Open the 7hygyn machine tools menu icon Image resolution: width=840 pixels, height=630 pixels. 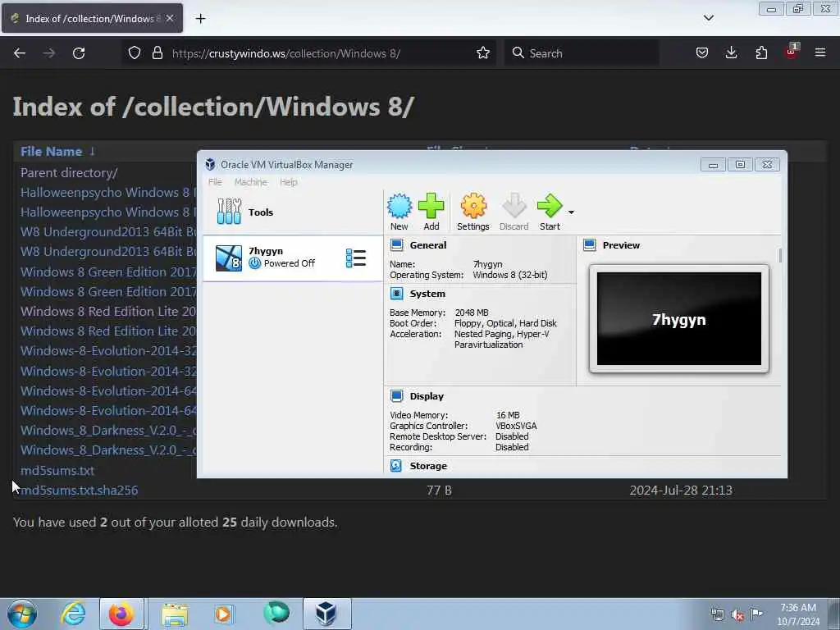(x=356, y=258)
